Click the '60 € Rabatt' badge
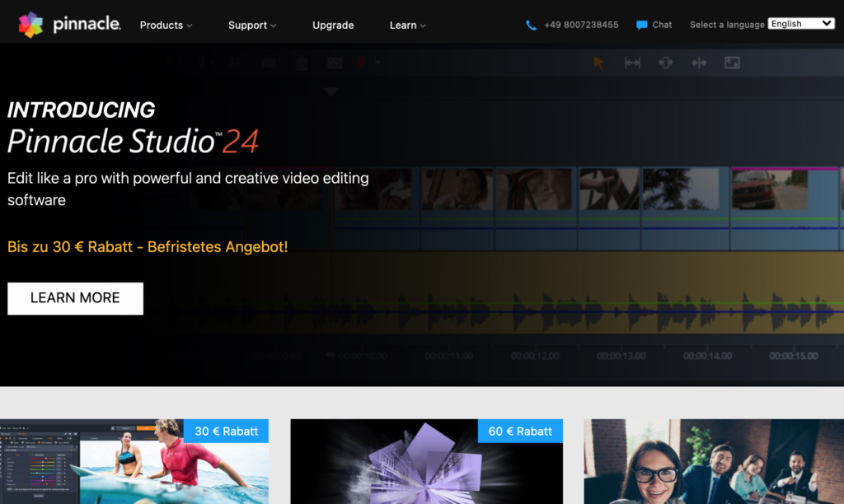The image size is (844, 504). click(520, 431)
